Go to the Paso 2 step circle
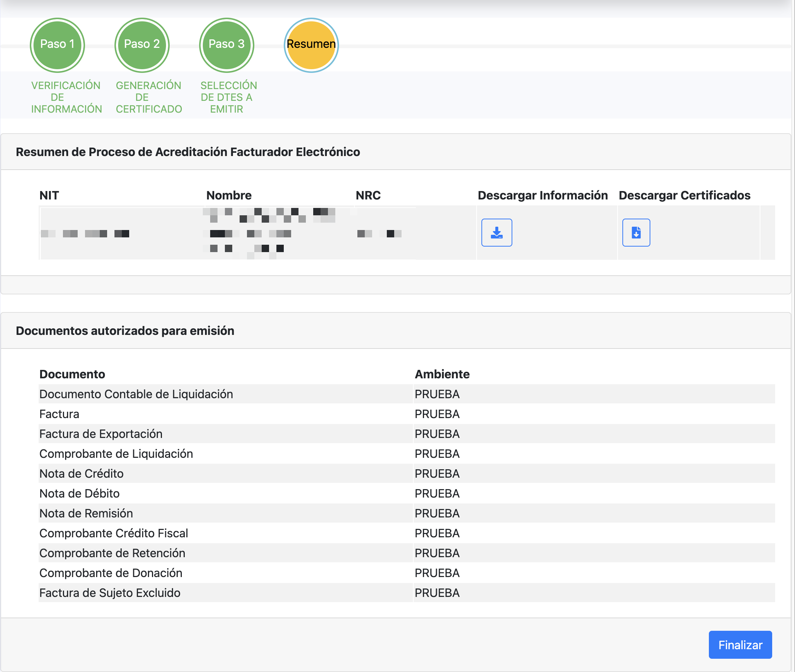This screenshot has width=795, height=672. pyautogui.click(x=142, y=45)
